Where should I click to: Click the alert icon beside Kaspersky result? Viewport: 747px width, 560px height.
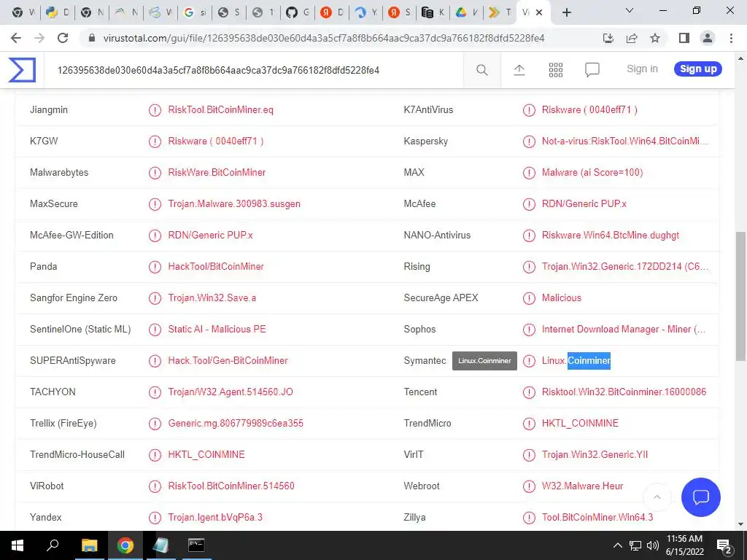tap(529, 141)
